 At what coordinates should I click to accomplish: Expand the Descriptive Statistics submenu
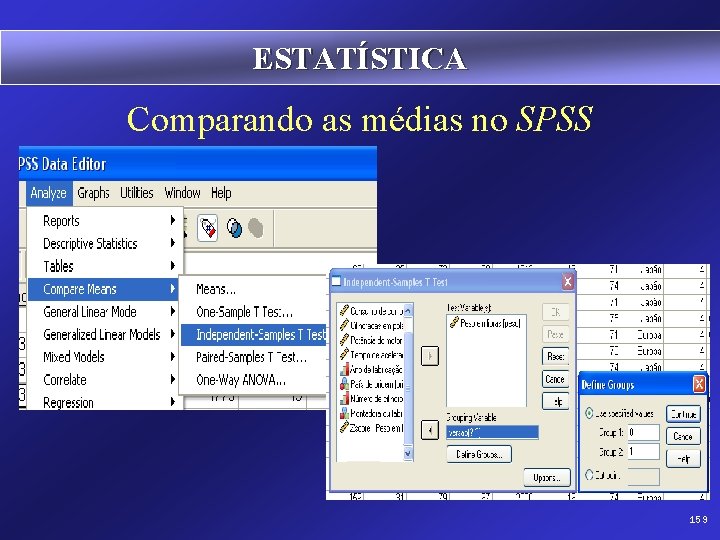(106, 243)
